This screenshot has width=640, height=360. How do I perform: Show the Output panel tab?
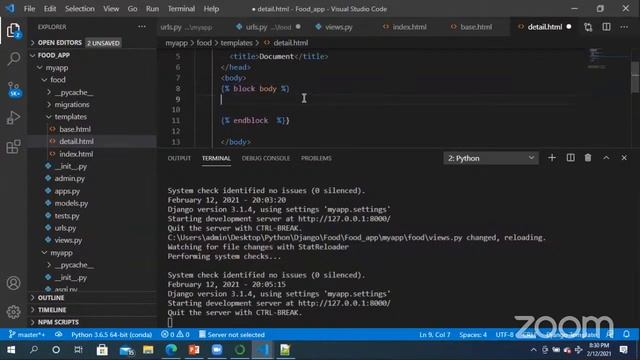click(179, 158)
